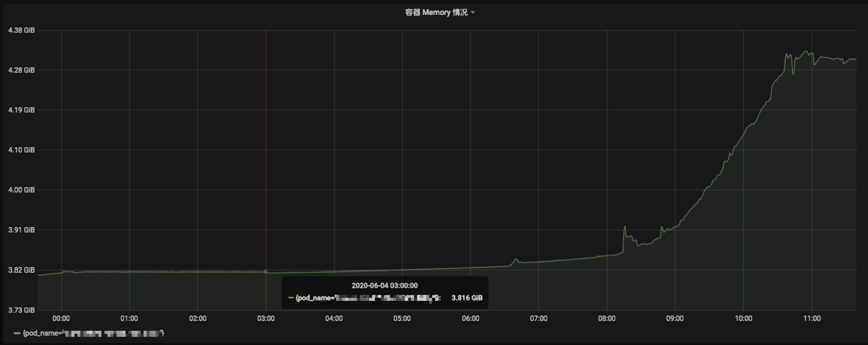Click the 03:00 data point on the line
This screenshot has width=868, height=345.
(266, 271)
